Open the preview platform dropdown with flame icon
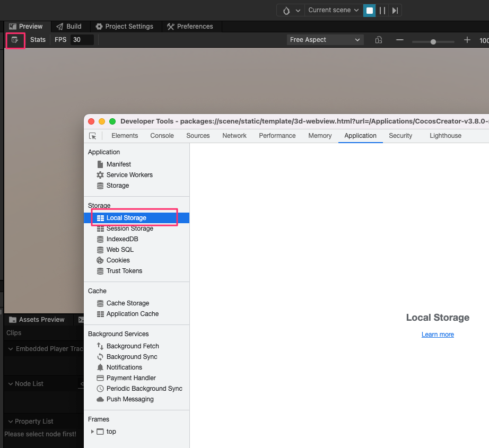The width and height of the screenshot is (489, 448). (291, 10)
